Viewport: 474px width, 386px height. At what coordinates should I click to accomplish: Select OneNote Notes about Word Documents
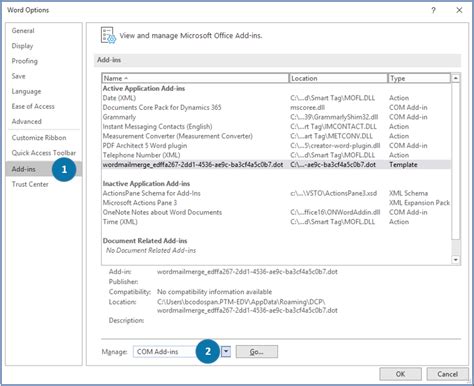tap(277, 212)
